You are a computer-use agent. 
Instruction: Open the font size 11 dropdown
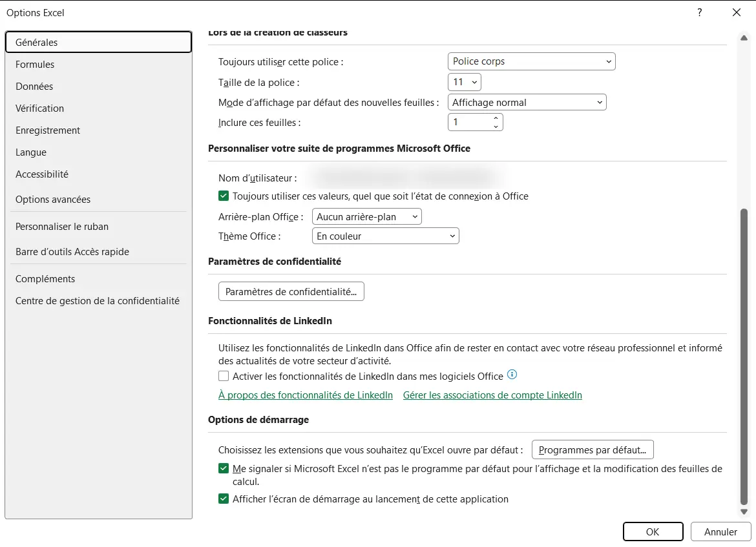(x=465, y=82)
